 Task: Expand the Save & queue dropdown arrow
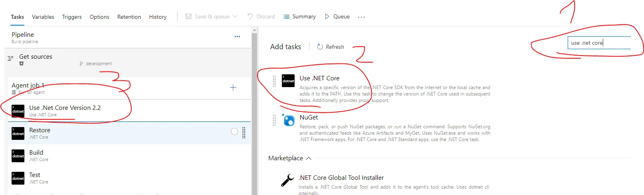coord(235,16)
